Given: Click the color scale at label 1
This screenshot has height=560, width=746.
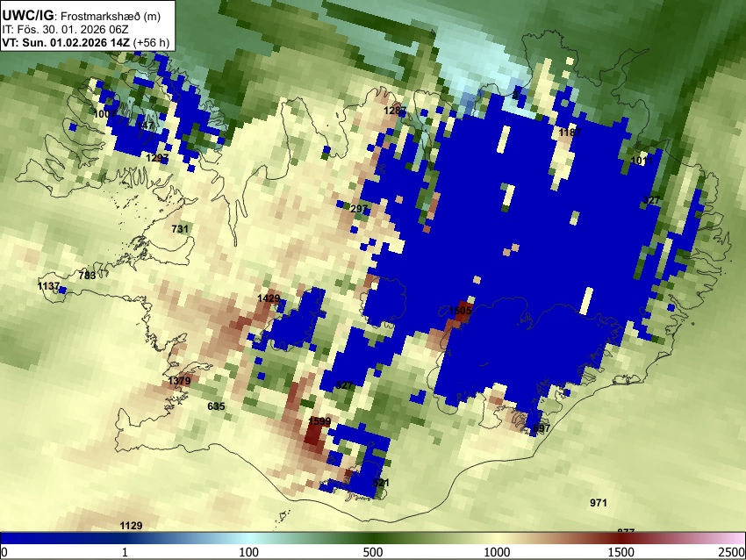Looking at the screenshot, I should [125, 552].
